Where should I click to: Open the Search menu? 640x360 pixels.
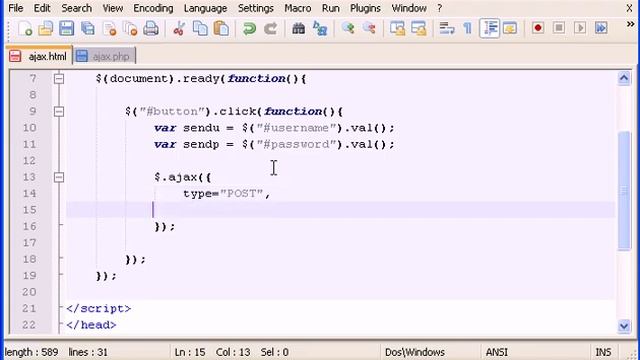(x=76, y=8)
